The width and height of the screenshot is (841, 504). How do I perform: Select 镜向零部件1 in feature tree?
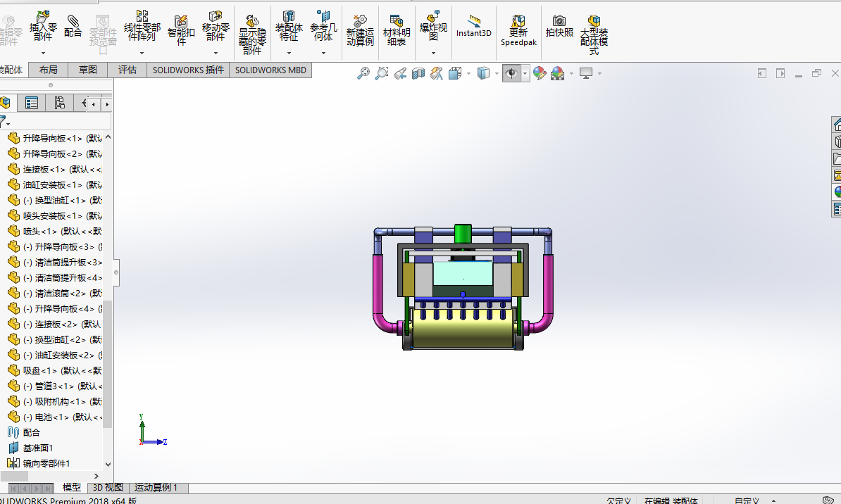pyautogui.click(x=39, y=464)
